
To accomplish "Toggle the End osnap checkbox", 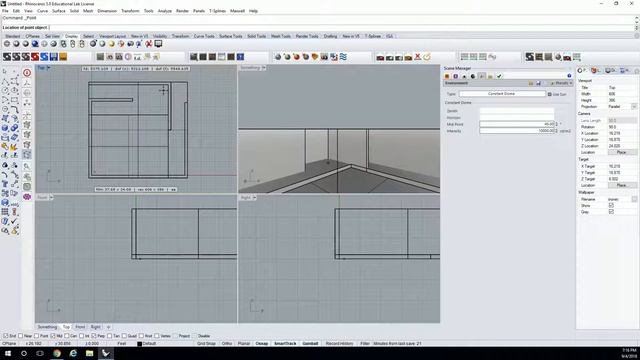I will 6,336.
